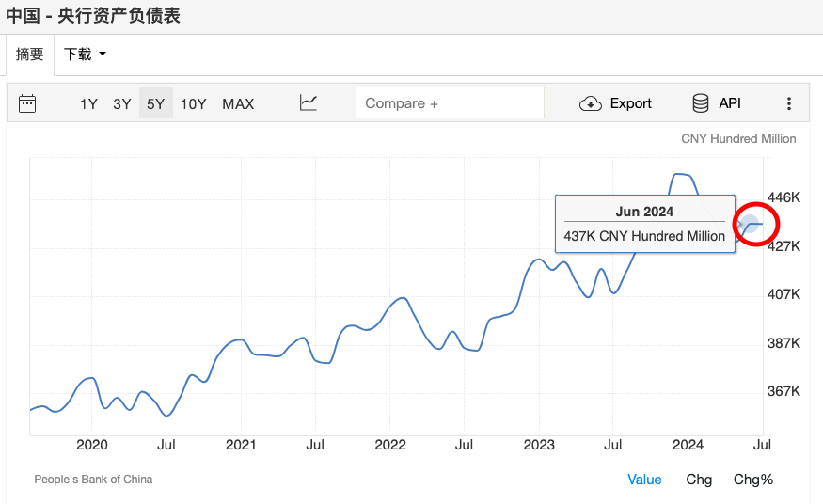Select the 1Y time range
Viewport: 823px width, 504px height.
(x=88, y=103)
